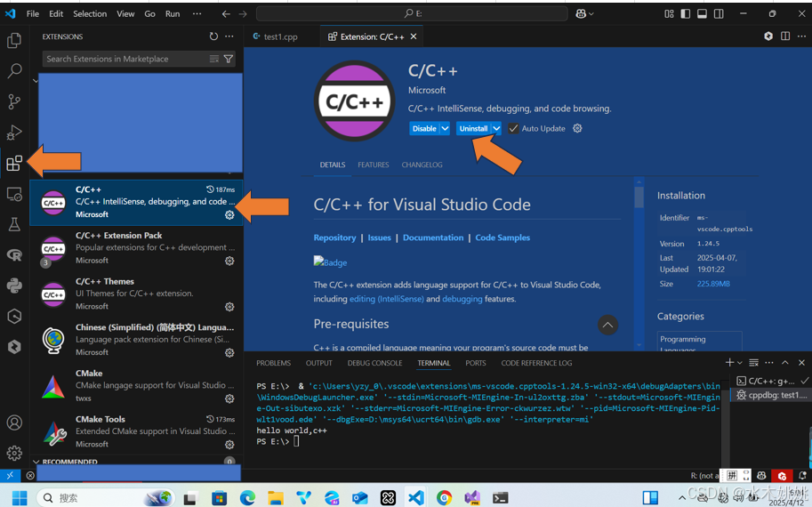Open the File menu

[33, 14]
